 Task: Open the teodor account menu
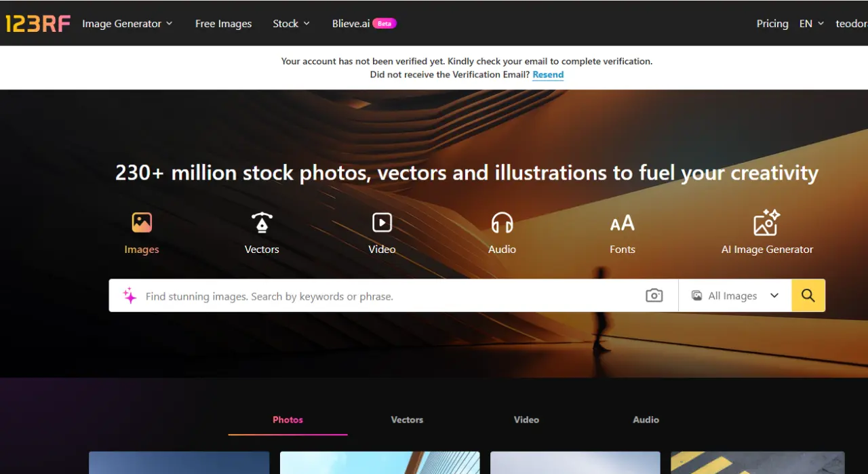click(852, 23)
